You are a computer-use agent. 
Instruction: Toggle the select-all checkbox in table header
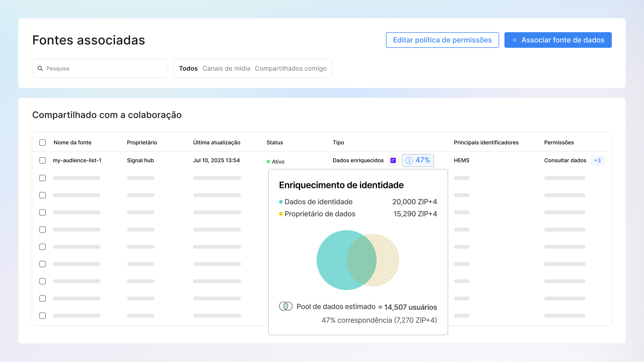click(x=42, y=142)
